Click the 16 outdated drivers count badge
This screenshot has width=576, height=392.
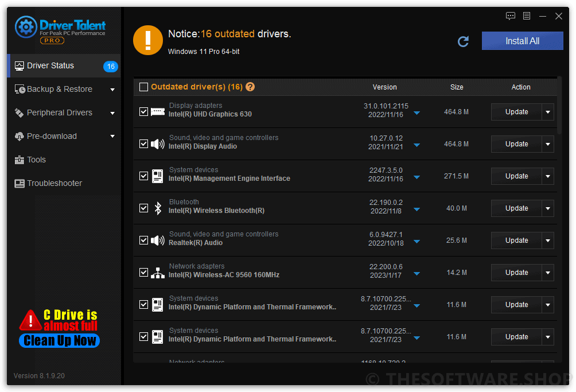tap(111, 67)
